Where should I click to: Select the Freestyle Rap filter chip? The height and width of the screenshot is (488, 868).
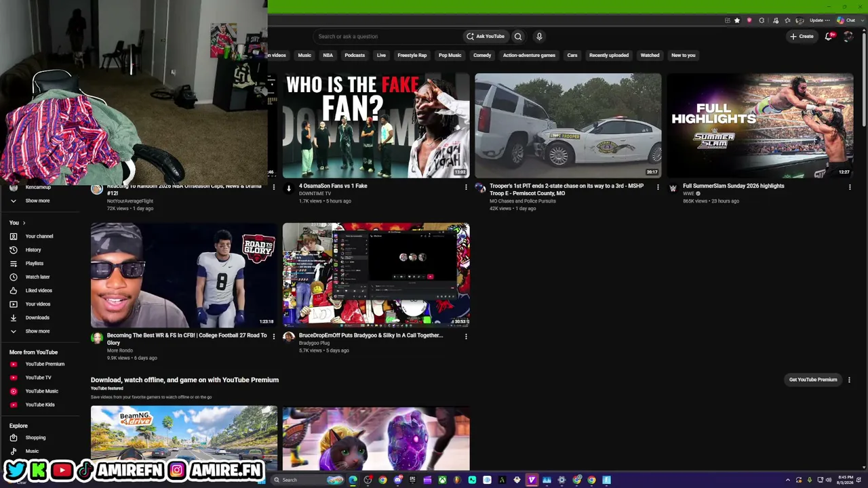click(412, 56)
